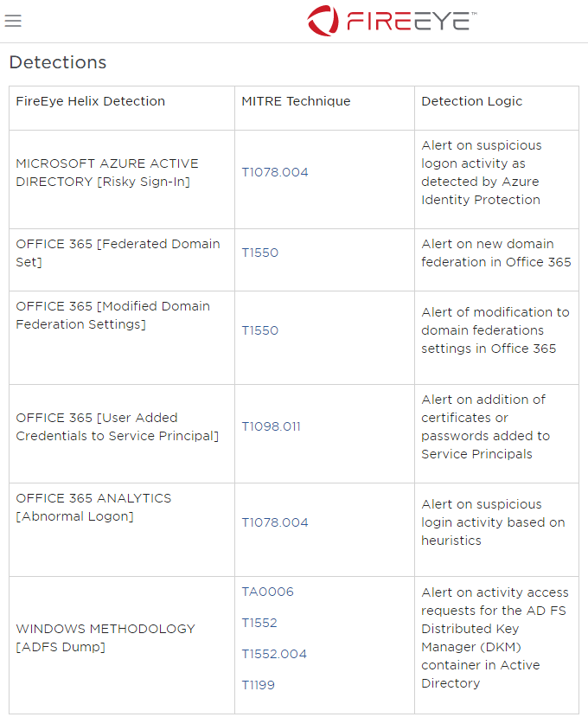Open the T1552.004 technique link
This screenshot has height=717, width=588.
click(274, 654)
